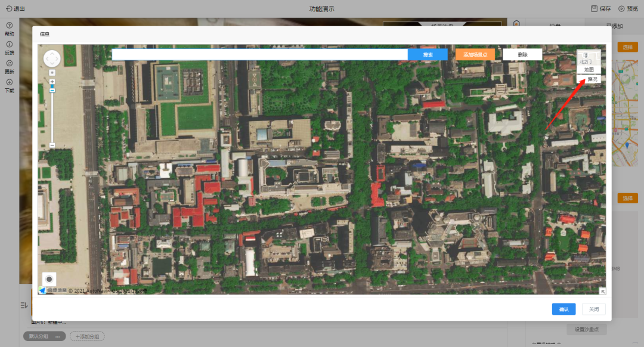Open the 默认分组 three-dots menu
This screenshot has width=644, height=347.
pos(58,336)
